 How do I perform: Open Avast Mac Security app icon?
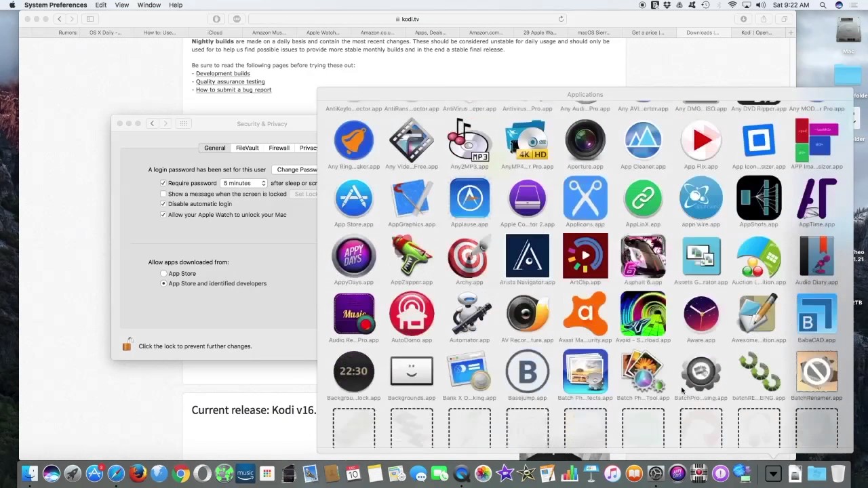coord(585,314)
